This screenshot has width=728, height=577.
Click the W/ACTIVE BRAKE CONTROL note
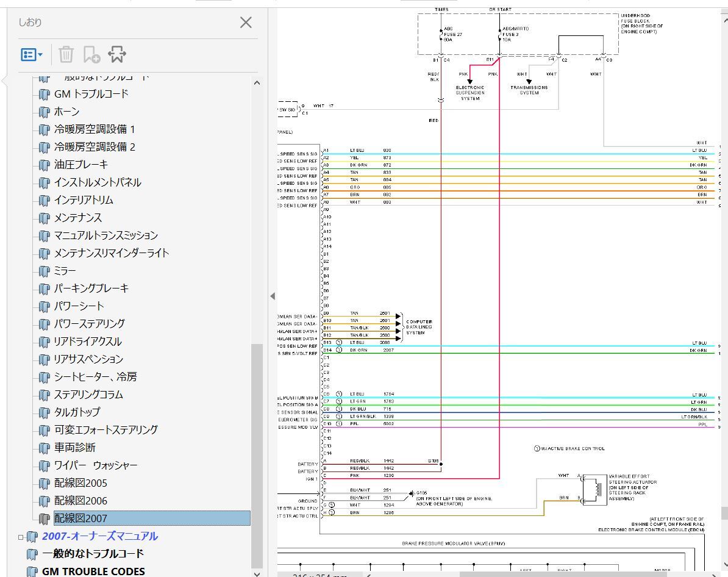[x=569, y=449]
